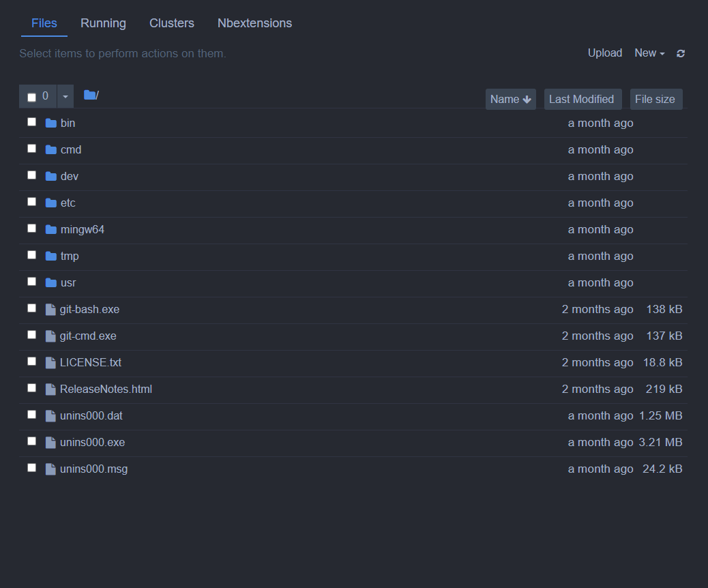
Task: Sort files by Last Modified
Action: click(582, 99)
